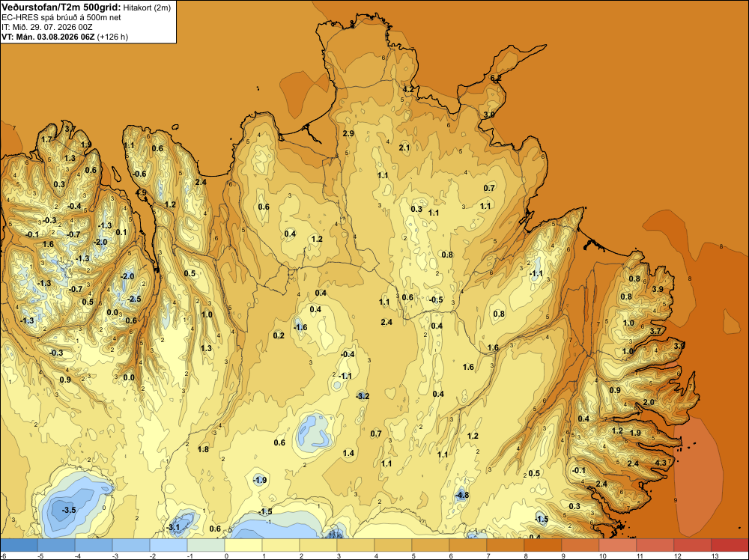Select the -1.9 temperature label
Viewport: 749px width, 560px height.
[259, 480]
